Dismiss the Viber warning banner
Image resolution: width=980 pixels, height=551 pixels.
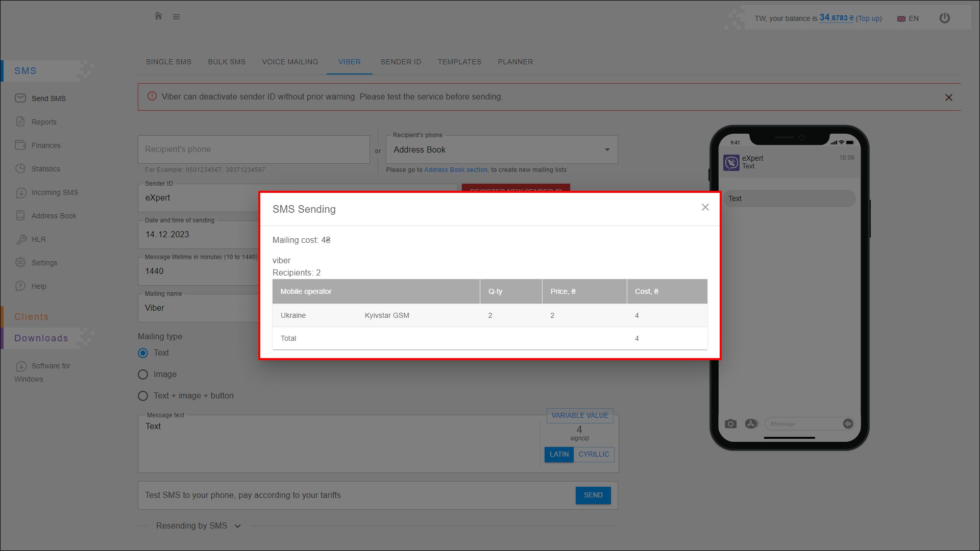(x=948, y=97)
